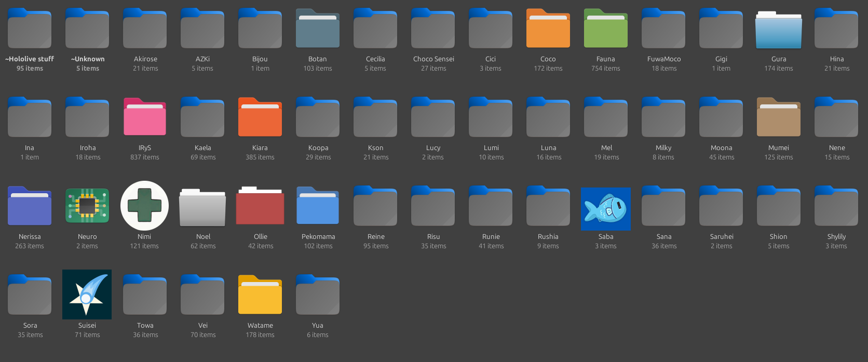Select the Cici folder icon

(491, 28)
